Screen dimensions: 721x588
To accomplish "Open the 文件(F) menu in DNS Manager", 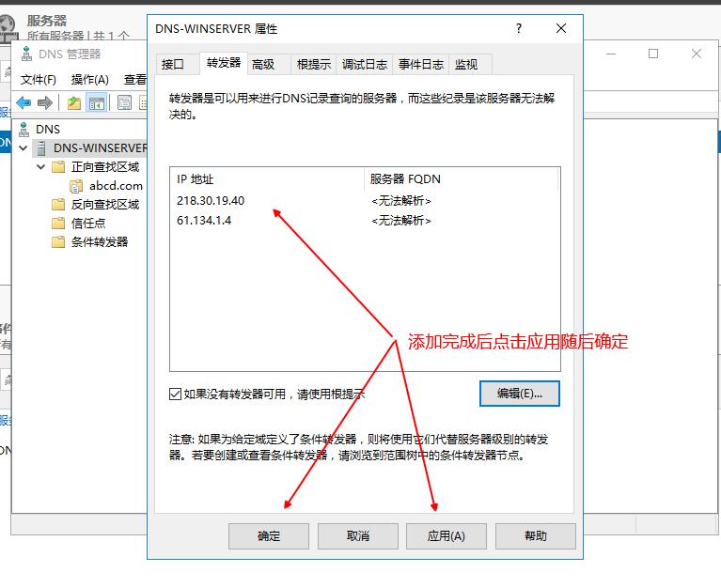I will point(39,80).
